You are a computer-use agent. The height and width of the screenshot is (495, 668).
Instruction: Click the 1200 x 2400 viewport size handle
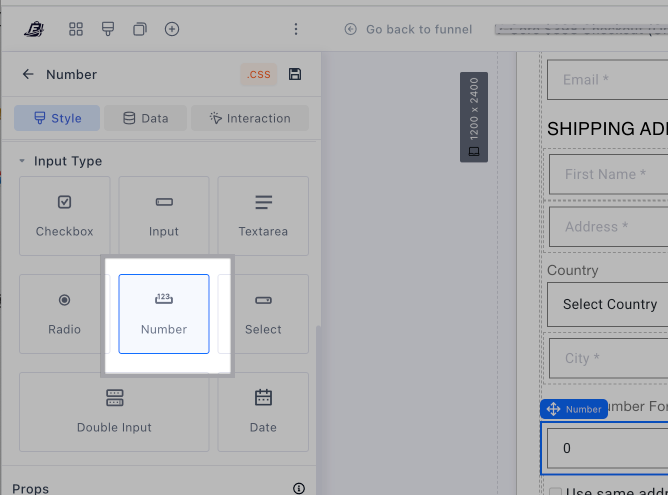(474, 117)
